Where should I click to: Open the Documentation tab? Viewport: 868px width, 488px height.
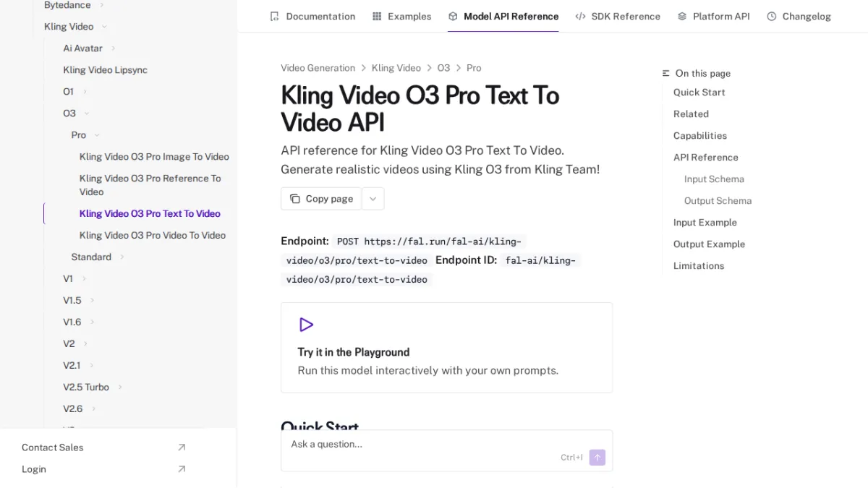pos(312,16)
